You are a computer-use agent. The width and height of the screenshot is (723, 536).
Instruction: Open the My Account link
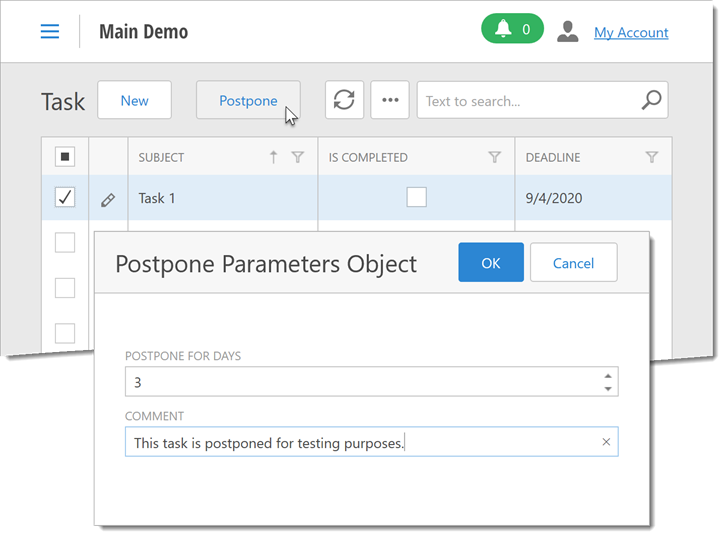631,32
